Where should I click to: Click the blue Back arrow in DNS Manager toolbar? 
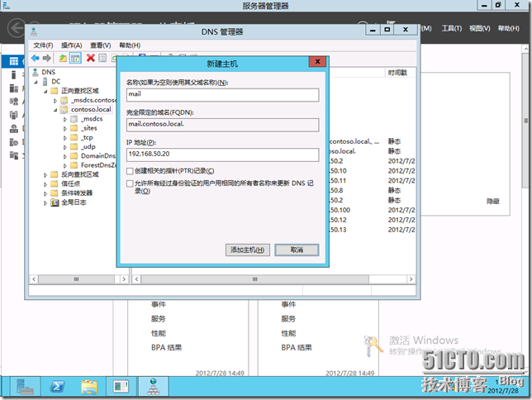pos(35,58)
